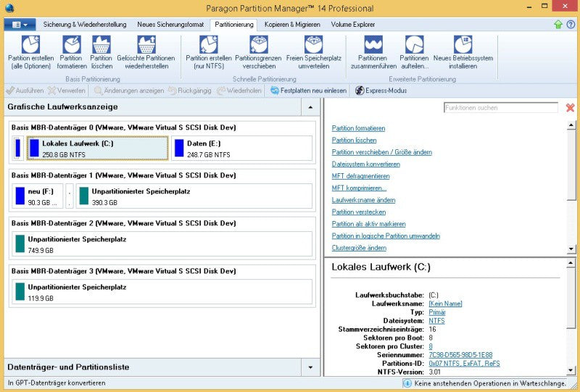
Task: Open Partitionen zusammenführen tool
Action: coord(373,45)
